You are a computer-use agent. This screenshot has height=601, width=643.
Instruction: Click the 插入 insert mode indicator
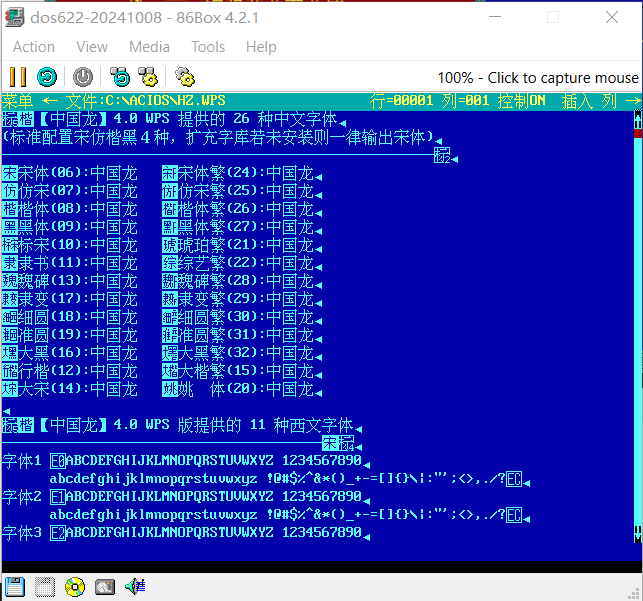tap(577, 101)
